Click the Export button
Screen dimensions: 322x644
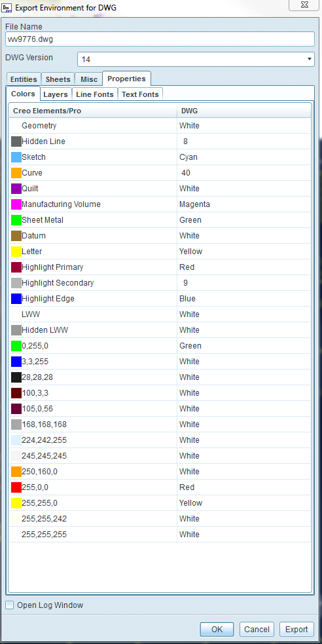point(296,629)
